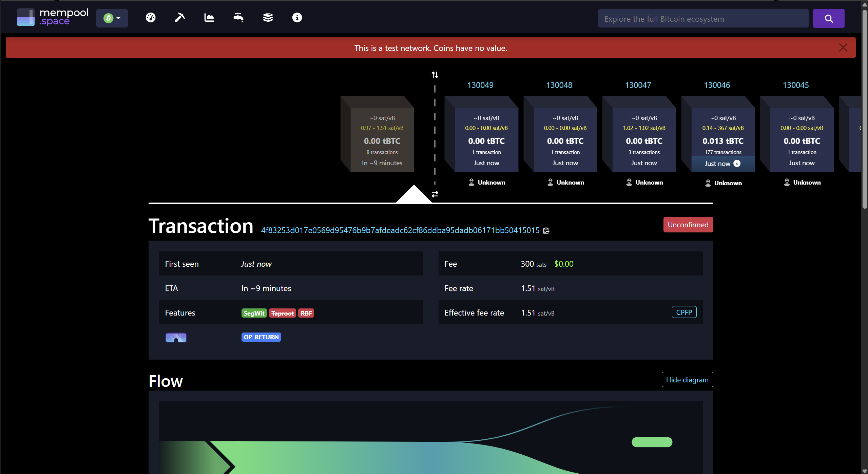Screen dimensions: 868x474
Task: Expand CPFP details
Action: pyautogui.click(x=684, y=312)
